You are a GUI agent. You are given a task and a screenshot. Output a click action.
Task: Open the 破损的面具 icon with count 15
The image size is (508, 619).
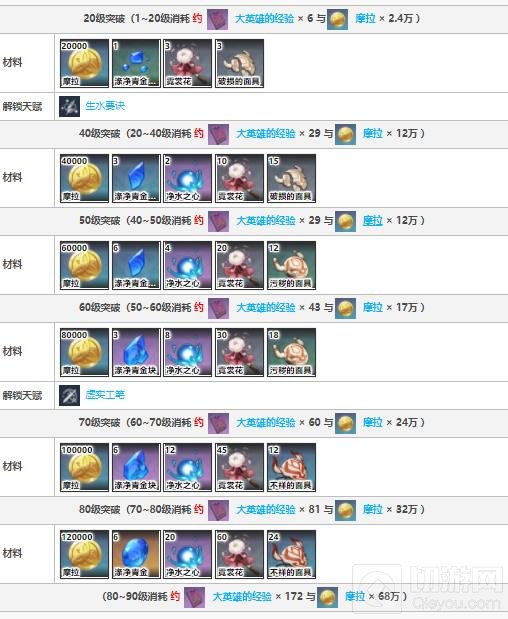click(291, 178)
